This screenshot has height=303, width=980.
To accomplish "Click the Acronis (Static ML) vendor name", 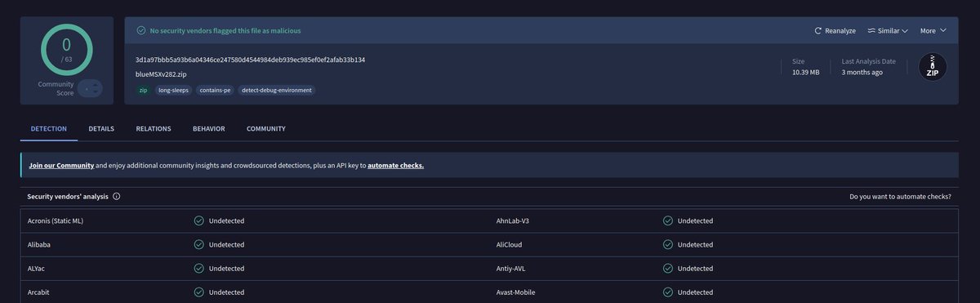I will tap(56, 221).
